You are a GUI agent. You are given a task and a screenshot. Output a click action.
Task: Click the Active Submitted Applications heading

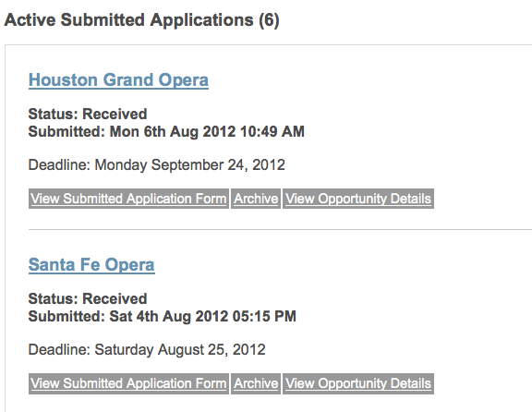point(142,20)
